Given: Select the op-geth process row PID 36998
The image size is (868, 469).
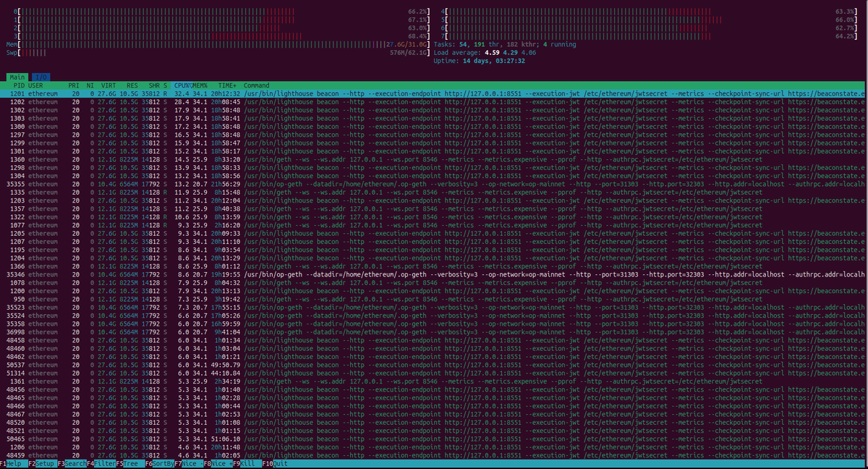Looking at the screenshot, I should coord(434,331).
